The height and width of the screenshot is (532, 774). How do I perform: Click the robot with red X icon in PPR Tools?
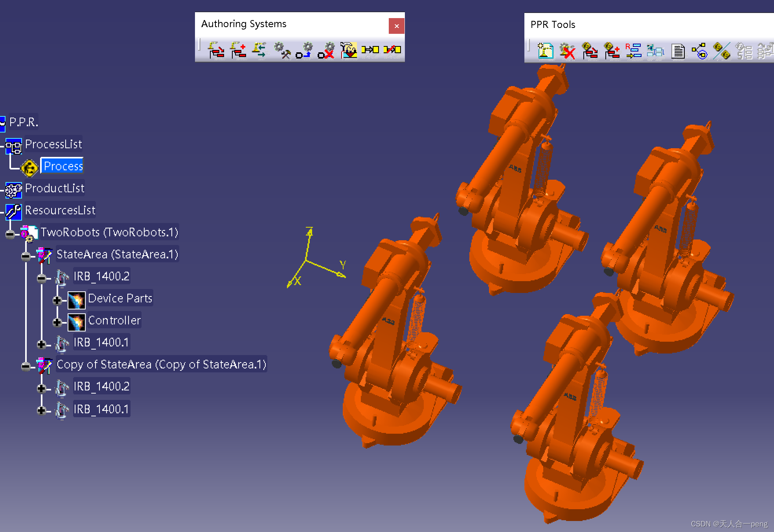coord(567,51)
